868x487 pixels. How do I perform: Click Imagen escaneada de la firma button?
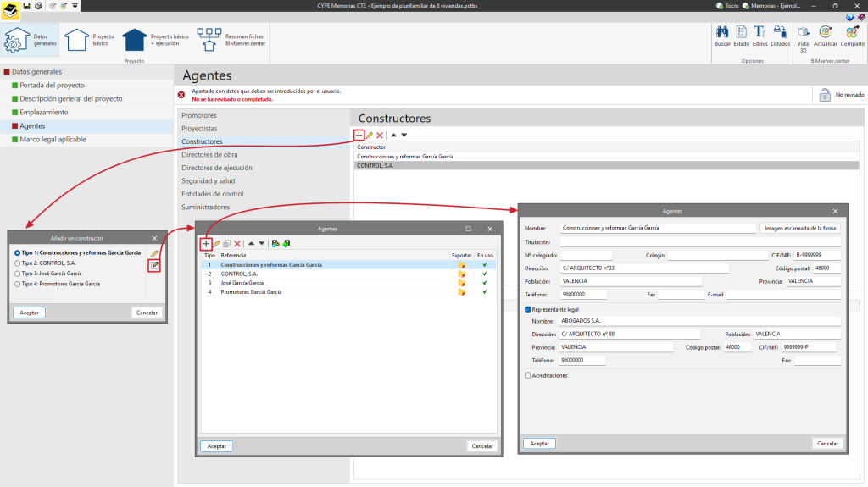[x=800, y=228]
